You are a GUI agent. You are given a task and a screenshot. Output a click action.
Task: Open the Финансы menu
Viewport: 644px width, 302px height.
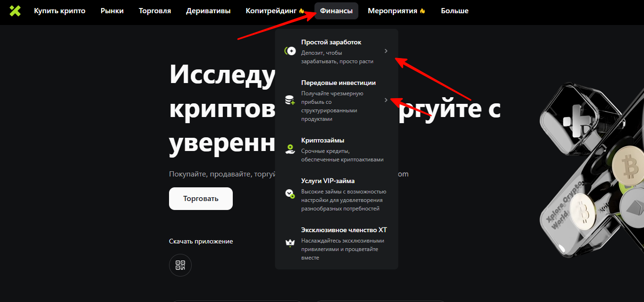pyautogui.click(x=336, y=11)
